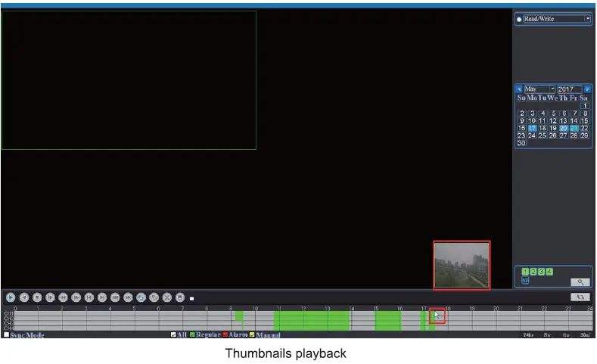The height and width of the screenshot is (364, 597).
Task: Click the All channels button
Action: pyautogui.click(x=525, y=281)
